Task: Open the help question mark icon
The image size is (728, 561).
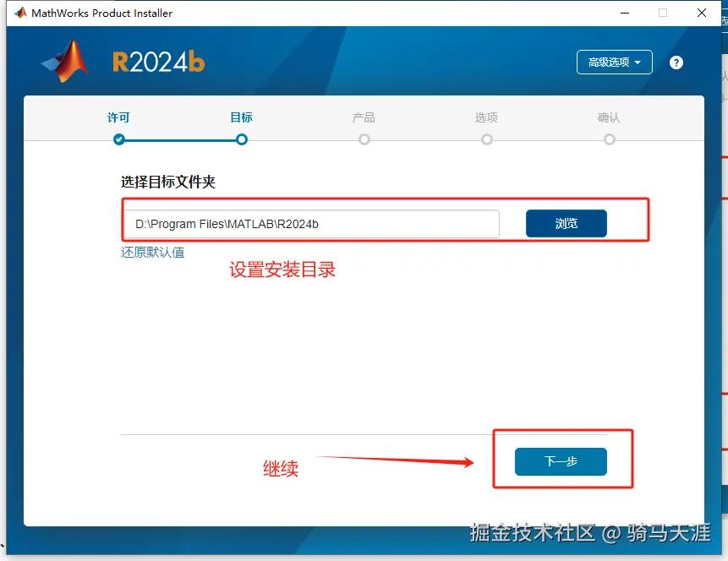Action: [x=676, y=63]
